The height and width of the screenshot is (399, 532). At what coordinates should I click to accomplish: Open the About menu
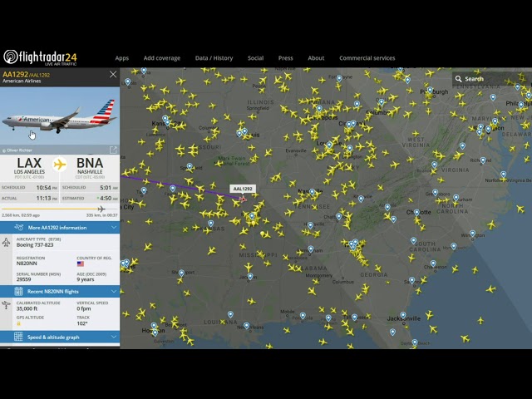(x=316, y=58)
